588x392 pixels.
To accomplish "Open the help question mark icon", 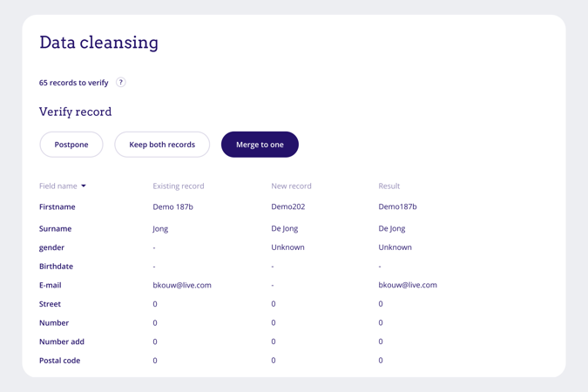I will coord(120,82).
